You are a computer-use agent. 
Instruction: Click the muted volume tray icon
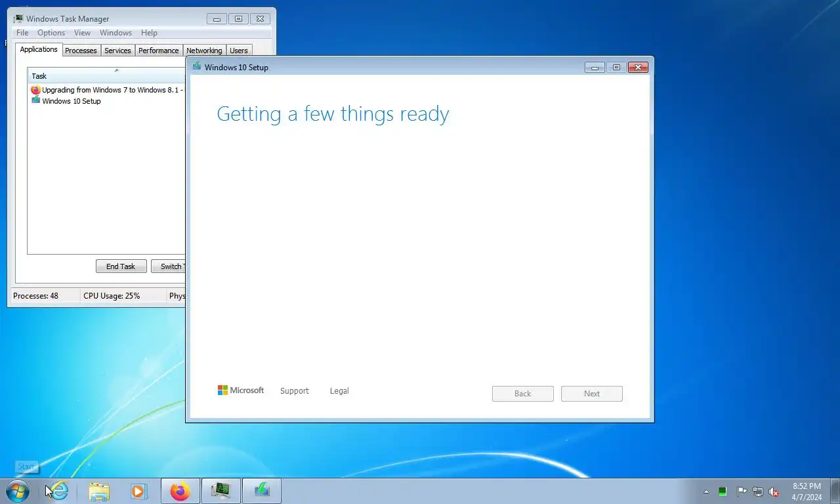[x=774, y=492]
